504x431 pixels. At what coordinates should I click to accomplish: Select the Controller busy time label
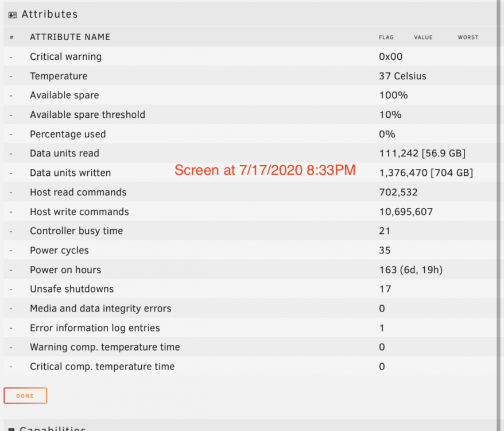click(76, 231)
